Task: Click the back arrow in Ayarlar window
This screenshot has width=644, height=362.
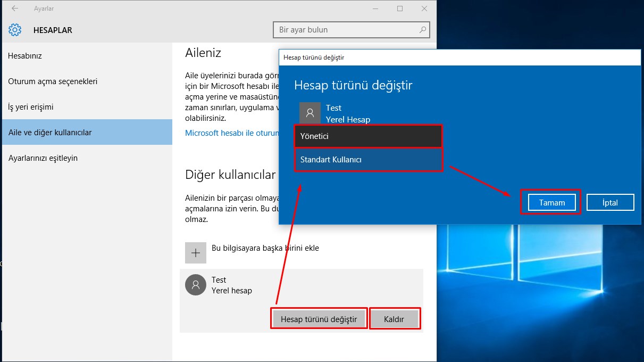Action: point(15,9)
